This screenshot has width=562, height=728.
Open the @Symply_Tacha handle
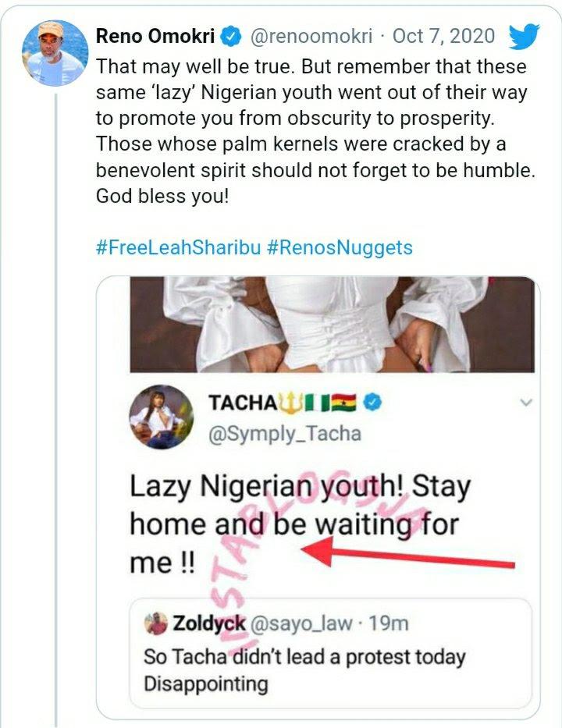click(x=286, y=433)
